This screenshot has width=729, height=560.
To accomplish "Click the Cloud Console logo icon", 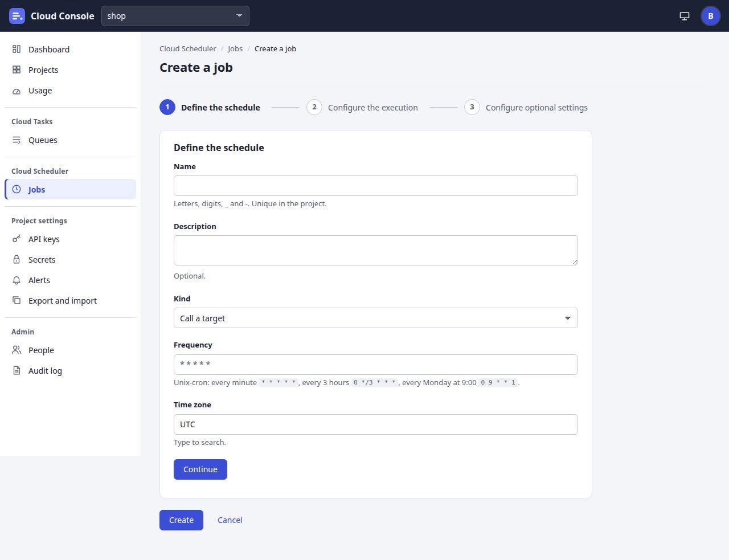I will click(17, 16).
